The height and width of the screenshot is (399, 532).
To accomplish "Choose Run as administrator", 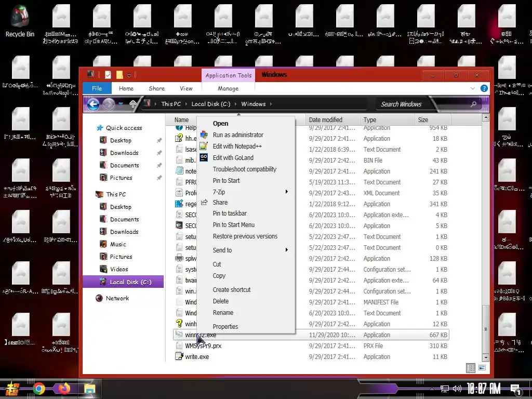I will click(x=238, y=135).
